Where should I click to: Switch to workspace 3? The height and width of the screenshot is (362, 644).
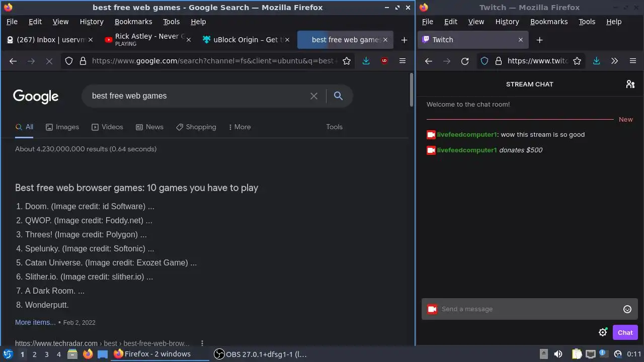46,354
